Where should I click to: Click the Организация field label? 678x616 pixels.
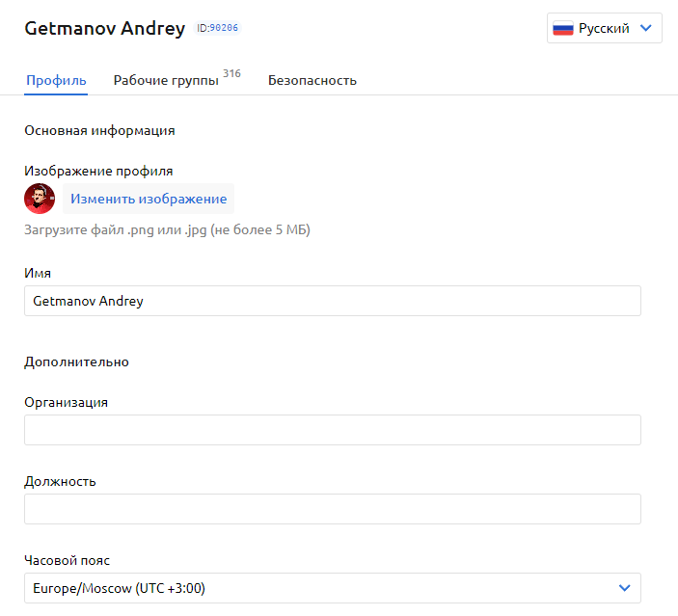click(x=66, y=402)
